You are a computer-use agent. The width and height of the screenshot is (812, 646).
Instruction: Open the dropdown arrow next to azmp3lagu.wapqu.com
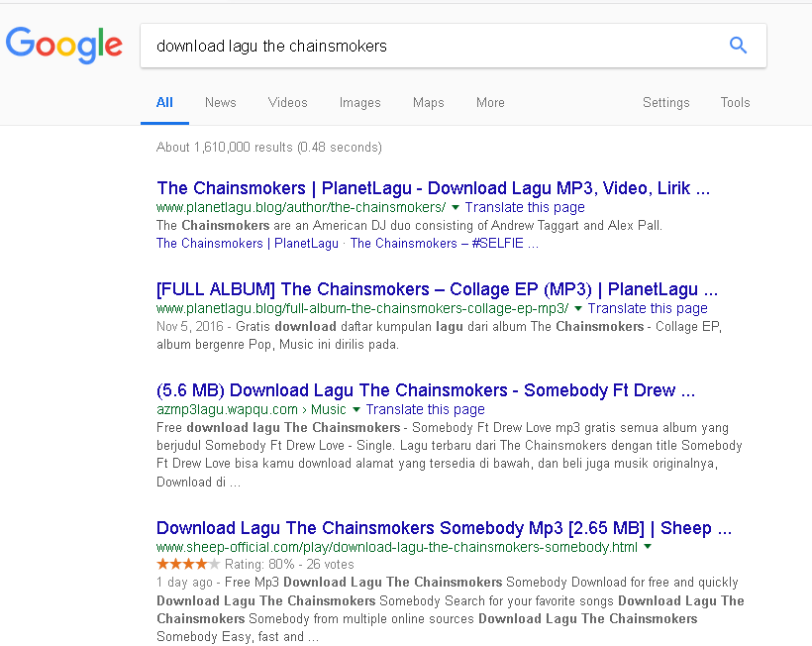pyautogui.click(x=356, y=409)
